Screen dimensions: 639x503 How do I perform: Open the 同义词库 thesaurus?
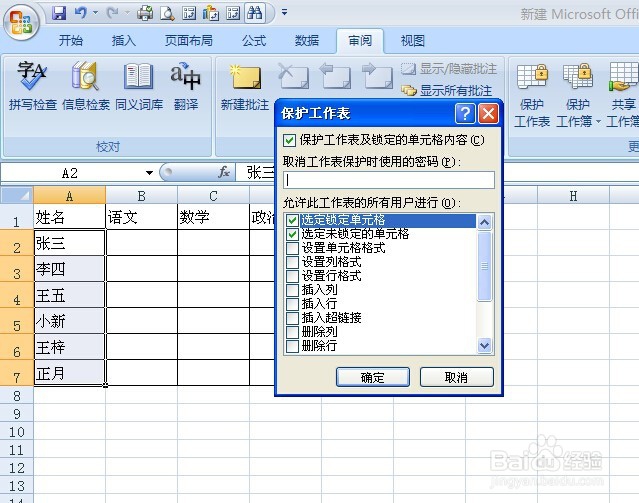click(x=139, y=86)
